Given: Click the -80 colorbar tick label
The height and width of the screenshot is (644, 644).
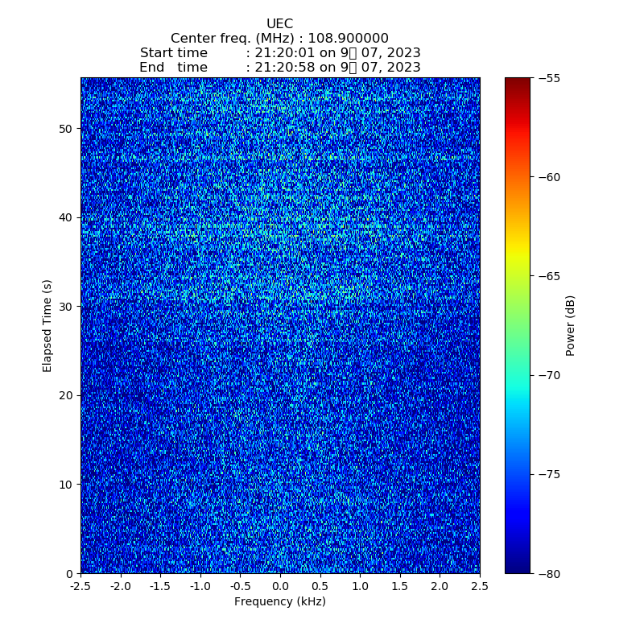Looking at the screenshot, I should coord(549,573).
